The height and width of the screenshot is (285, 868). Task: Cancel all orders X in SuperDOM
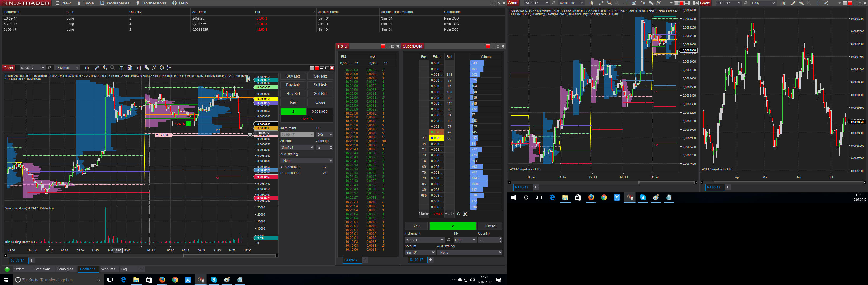[465, 214]
